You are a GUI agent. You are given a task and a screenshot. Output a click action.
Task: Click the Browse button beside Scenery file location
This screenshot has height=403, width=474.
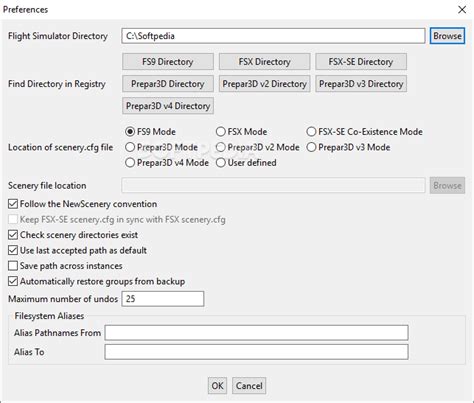point(447,185)
